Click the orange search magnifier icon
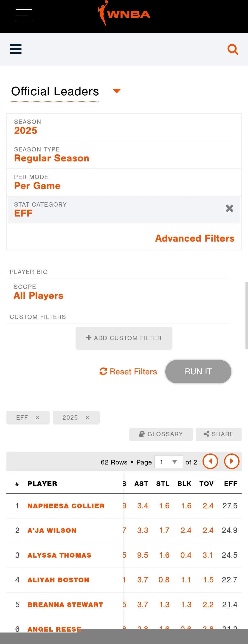 coord(233,49)
